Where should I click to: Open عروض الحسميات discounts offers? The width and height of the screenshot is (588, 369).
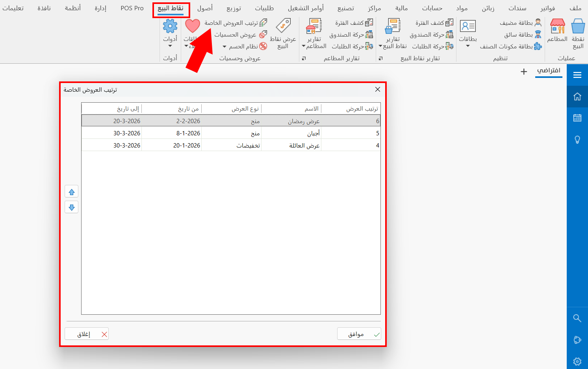pyautogui.click(x=241, y=35)
